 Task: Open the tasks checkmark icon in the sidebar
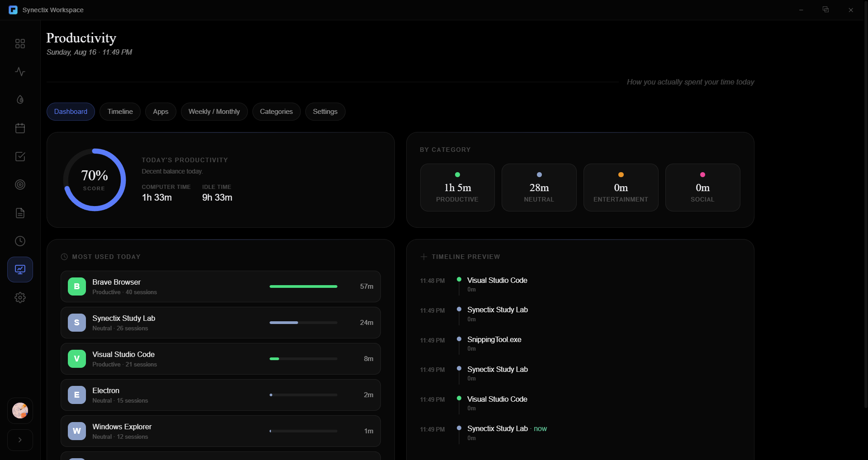point(20,156)
